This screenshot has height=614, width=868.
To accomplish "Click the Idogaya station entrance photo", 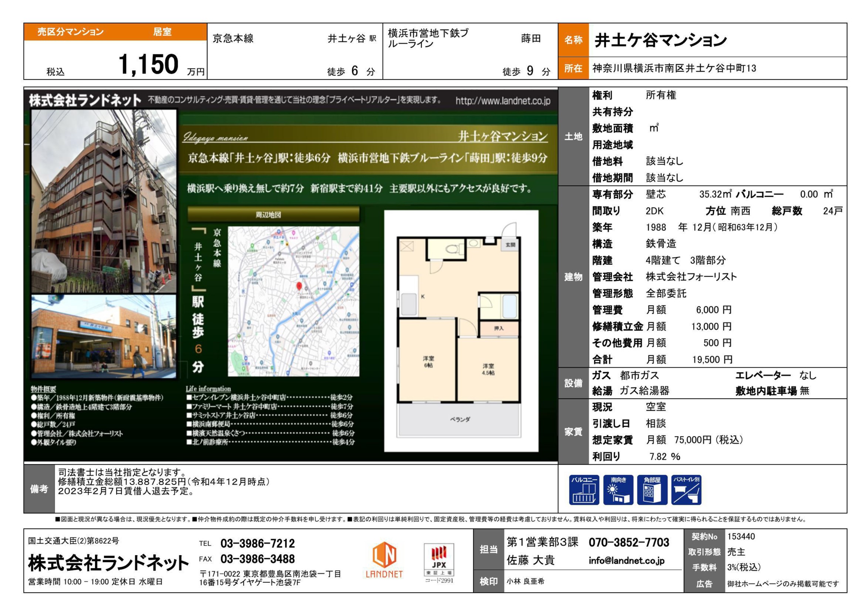I will tap(104, 336).
